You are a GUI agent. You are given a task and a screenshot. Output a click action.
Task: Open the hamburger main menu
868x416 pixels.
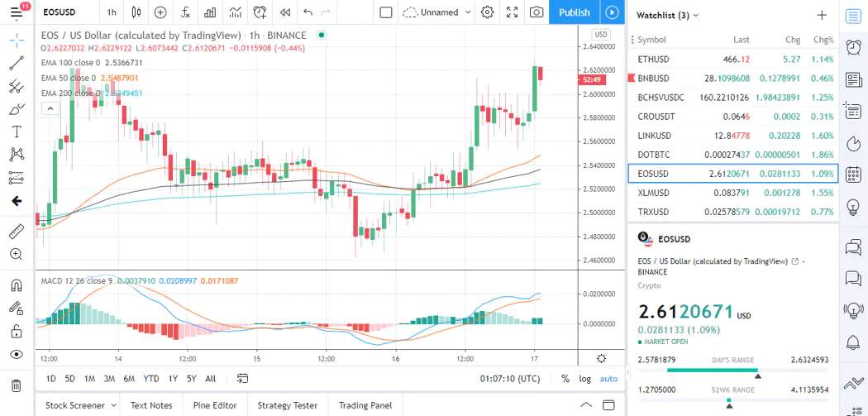[17, 12]
